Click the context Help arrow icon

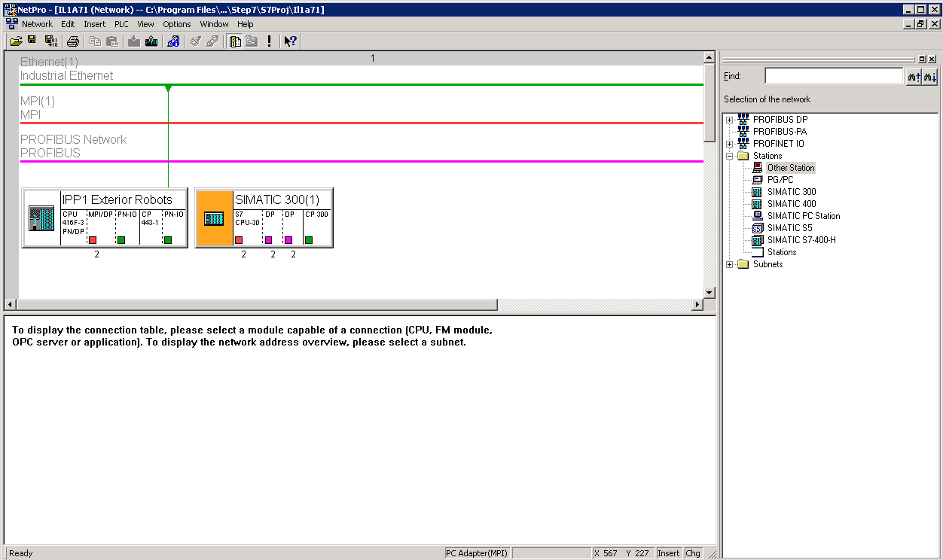tap(290, 41)
